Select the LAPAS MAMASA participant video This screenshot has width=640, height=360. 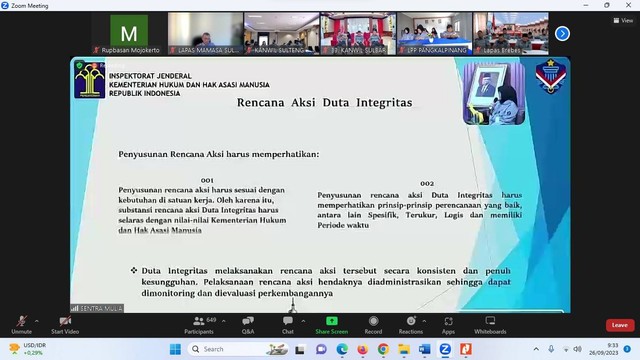[x=205, y=33]
